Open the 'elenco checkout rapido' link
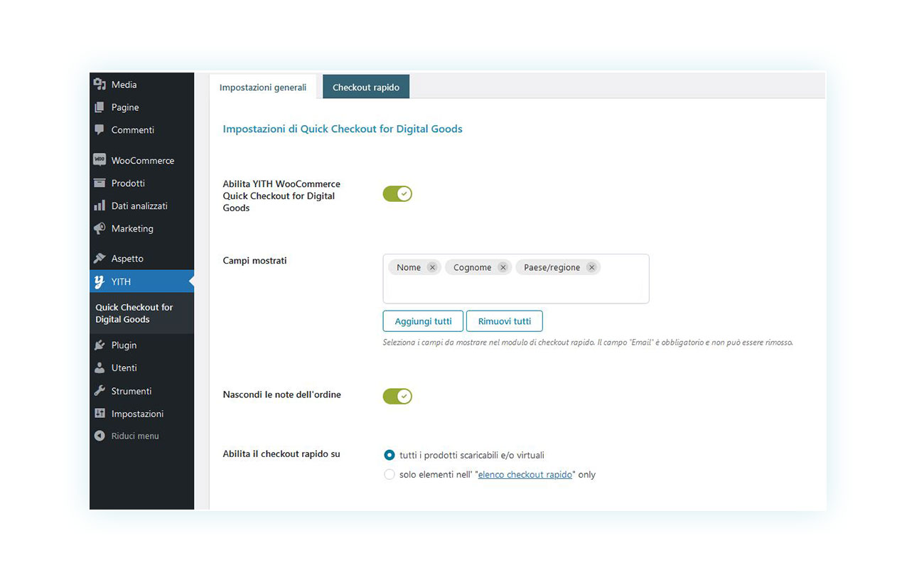Viewport: 924px width, 575px height. click(x=525, y=474)
